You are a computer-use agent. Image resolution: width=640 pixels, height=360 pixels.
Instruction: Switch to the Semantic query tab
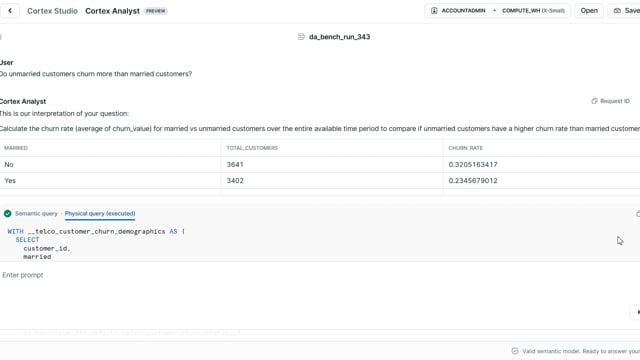[x=36, y=213]
